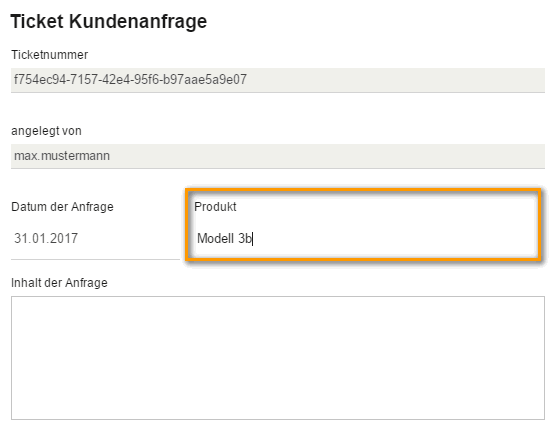Click the Ticket Kundenanfrage heading
This screenshot has width=557, height=431.
pos(109,21)
